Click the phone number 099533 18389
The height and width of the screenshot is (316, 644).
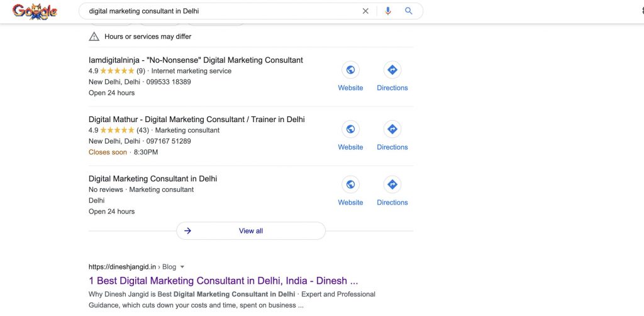[169, 82]
